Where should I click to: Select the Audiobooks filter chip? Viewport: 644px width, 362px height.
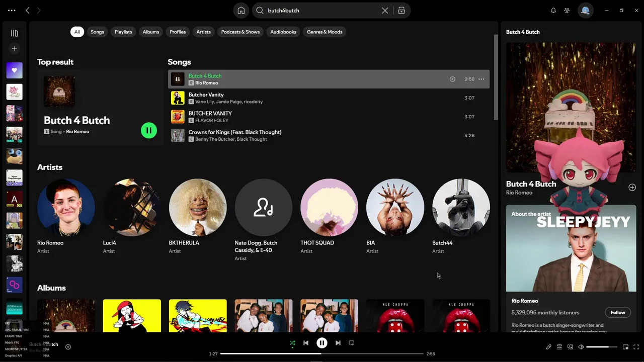(x=283, y=32)
